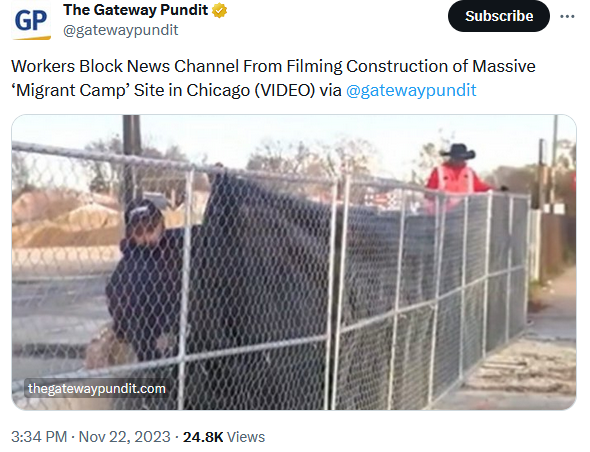
Task: Open the GP profile avatar
Action: tap(31, 21)
